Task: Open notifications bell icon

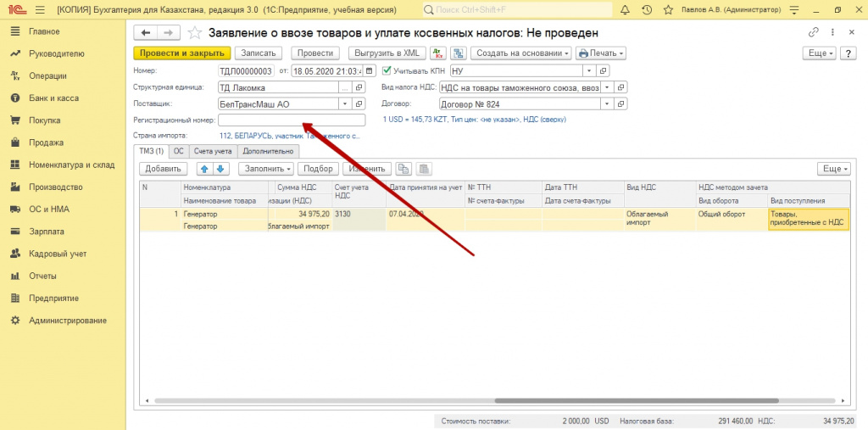Action: click(x=625, y=10)
